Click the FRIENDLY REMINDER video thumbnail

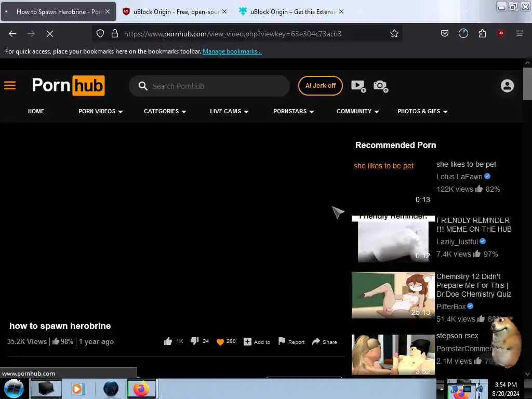tap(393, 238)
